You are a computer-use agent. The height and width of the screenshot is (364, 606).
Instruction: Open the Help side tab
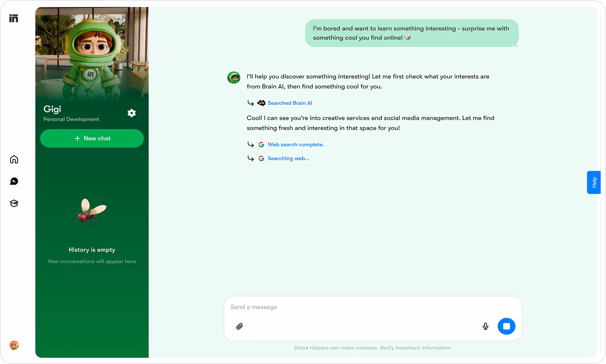pyautogui.click(x=594, y=182)
